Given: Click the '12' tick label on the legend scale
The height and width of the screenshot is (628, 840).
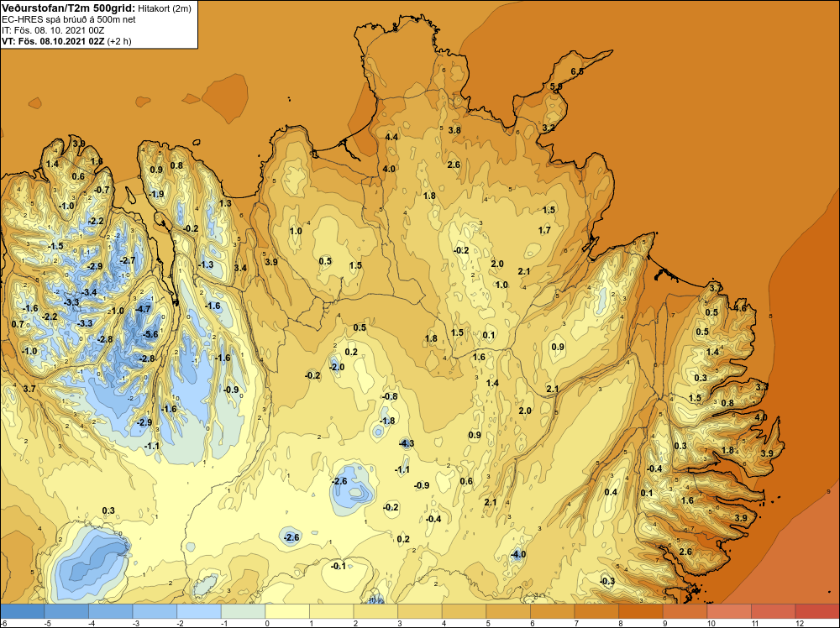Looking at the screenshot, I should [801, 623].
